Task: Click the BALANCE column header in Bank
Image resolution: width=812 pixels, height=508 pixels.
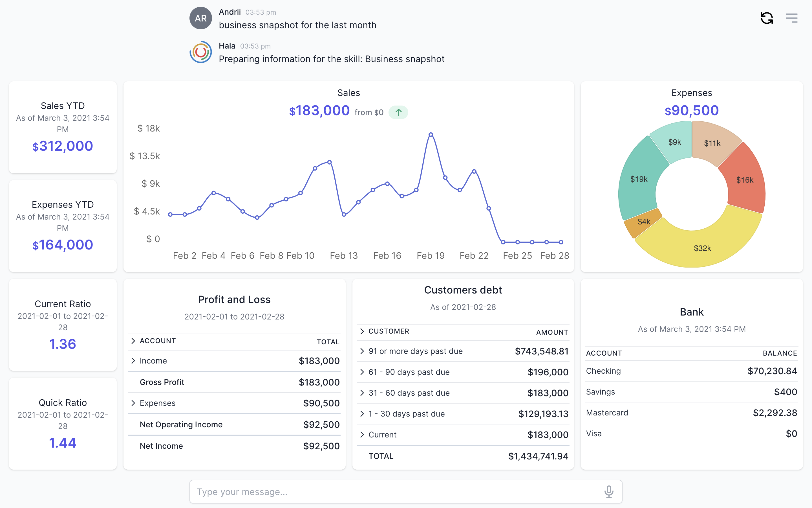Action: pyautogui.click(x=780, y=353)
